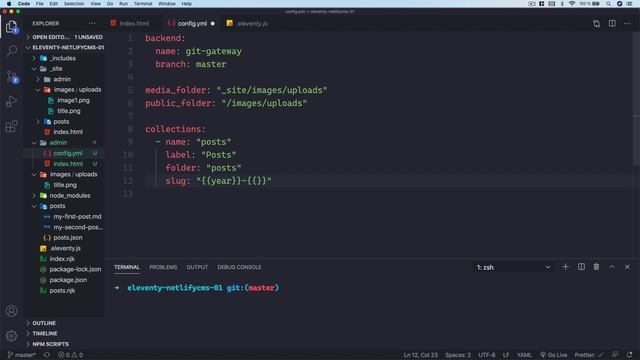Open the Search view in the activity bar

tap(11, 51)
